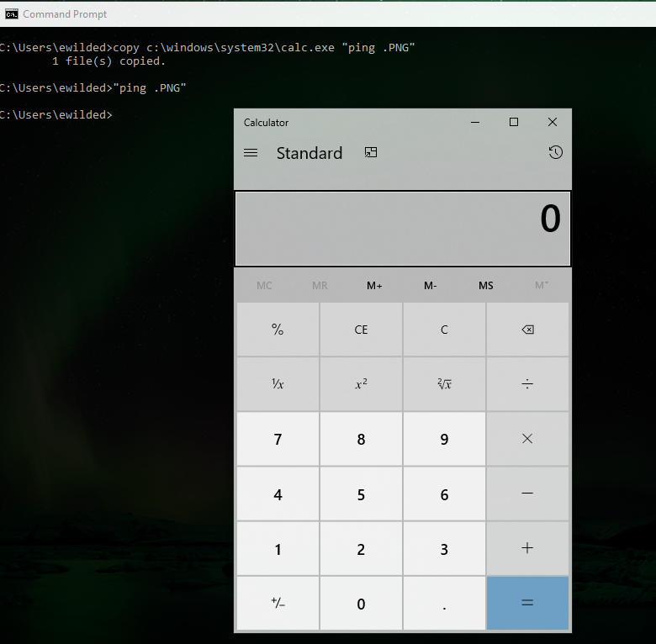
Task: Click the Calculator window title text
Action: (266, 123)
